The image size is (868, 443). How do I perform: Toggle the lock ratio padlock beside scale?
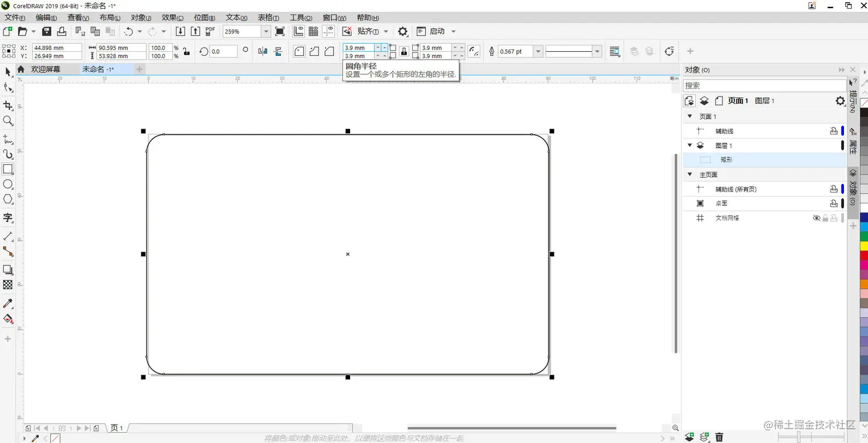click(x=187, y=52)
